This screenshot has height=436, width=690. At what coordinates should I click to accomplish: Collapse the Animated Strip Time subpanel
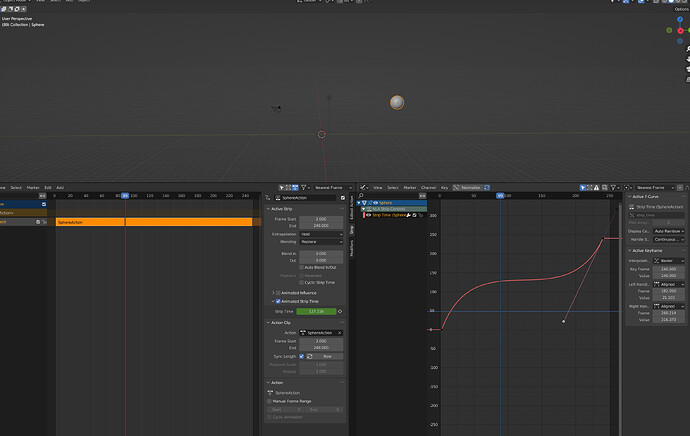coord(273,301)
